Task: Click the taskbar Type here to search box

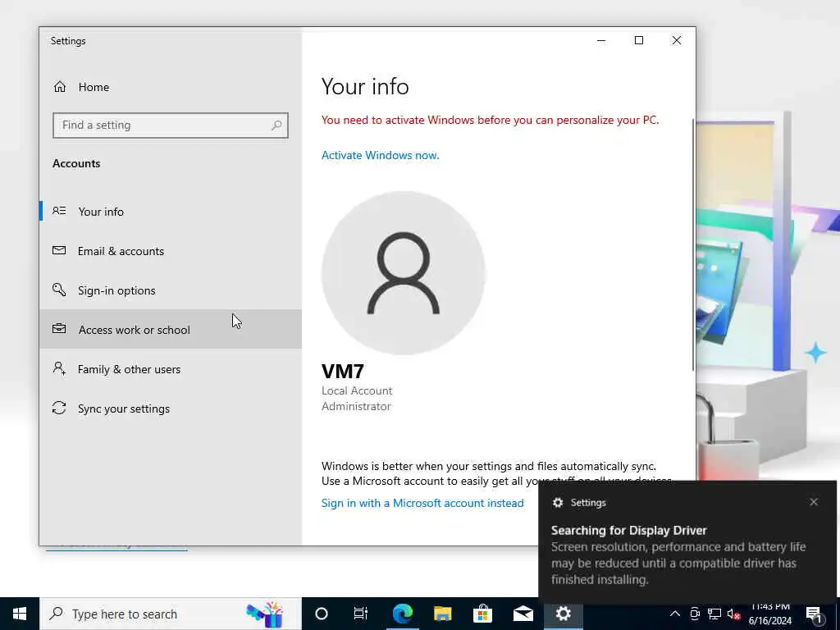Action: (x=171, y=614)
